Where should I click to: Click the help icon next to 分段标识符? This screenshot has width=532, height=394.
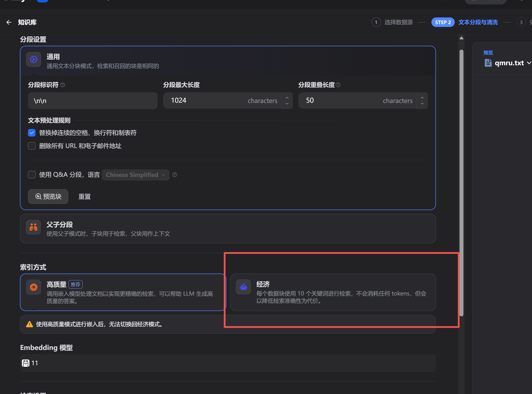(x=63, y=85)
